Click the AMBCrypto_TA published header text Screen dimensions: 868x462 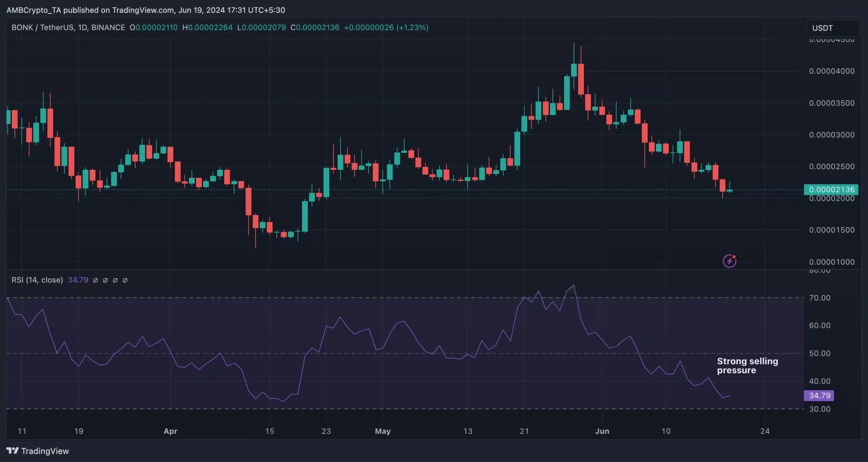click(146, 10)
